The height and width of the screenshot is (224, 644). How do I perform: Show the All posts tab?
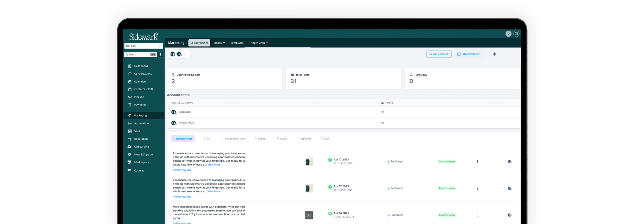coord(207,139)
